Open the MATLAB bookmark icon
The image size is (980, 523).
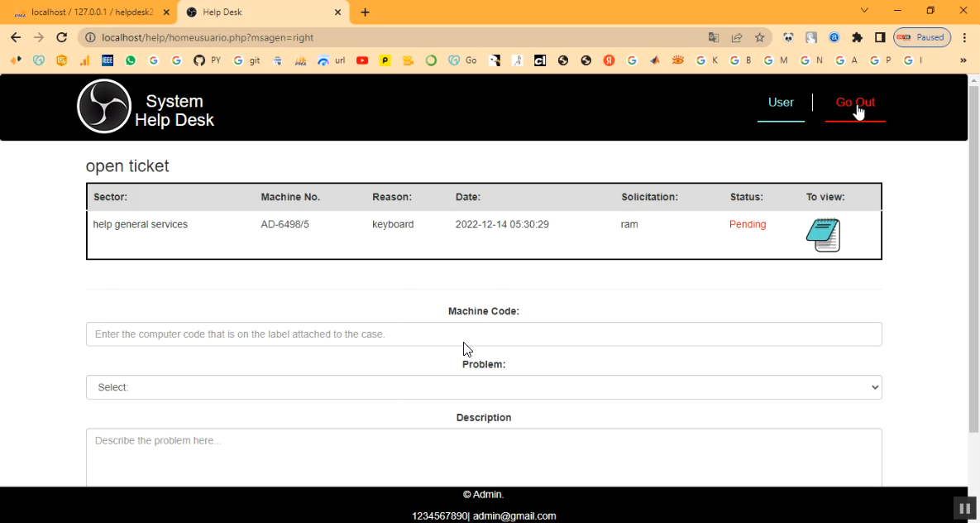click(654, 60)
